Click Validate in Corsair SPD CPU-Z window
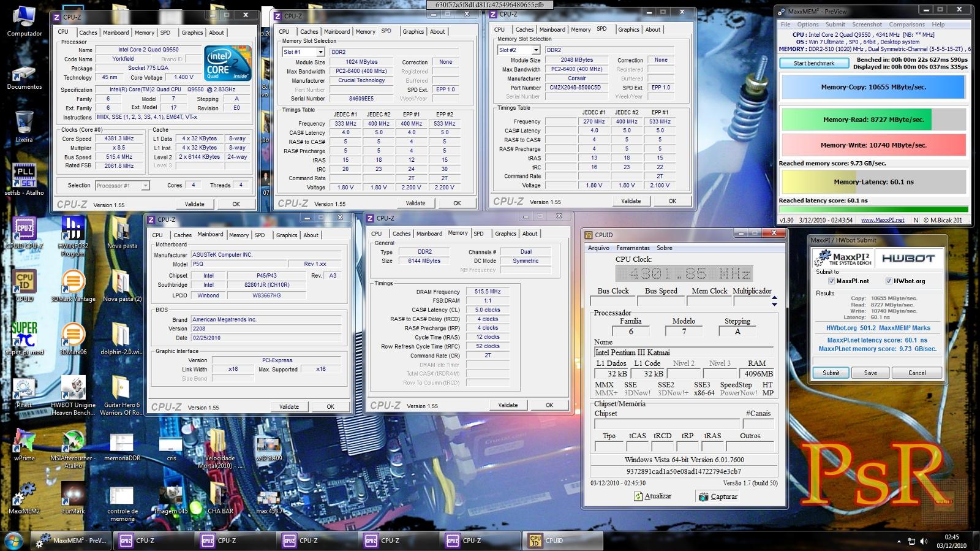 pyautogui.click(x=631, y=201)
